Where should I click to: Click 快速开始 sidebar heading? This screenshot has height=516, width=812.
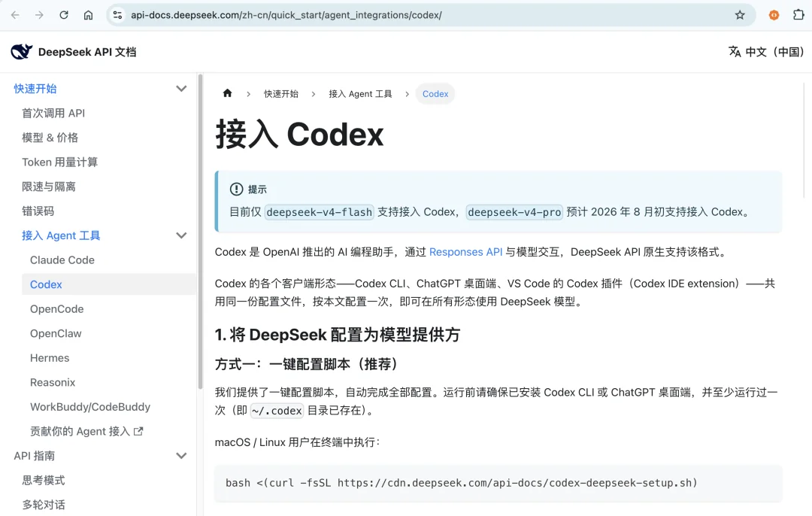click(x=35, y=89)
